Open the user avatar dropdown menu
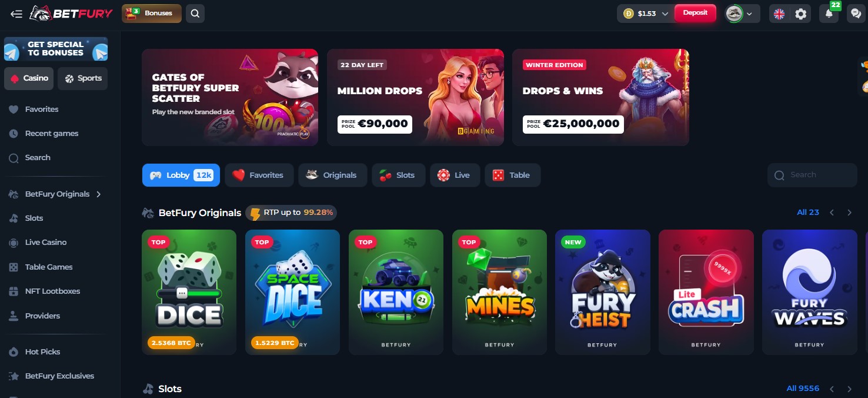Viewport: 868px width, 398px height. [742, 14]
